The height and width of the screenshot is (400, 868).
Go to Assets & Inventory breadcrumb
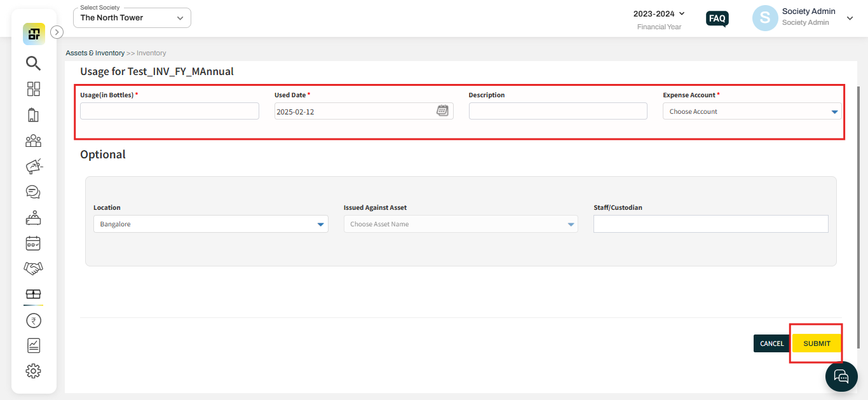click(95, 53)
